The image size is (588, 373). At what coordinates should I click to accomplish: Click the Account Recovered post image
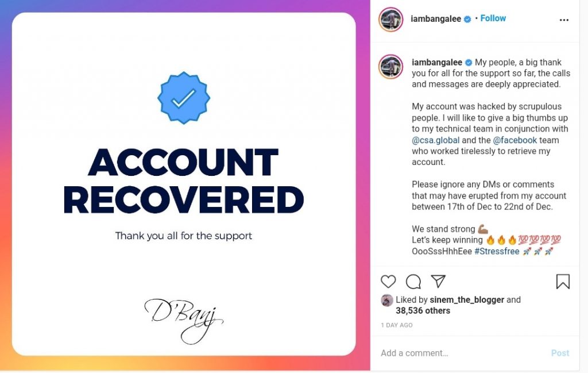[184, 184]
